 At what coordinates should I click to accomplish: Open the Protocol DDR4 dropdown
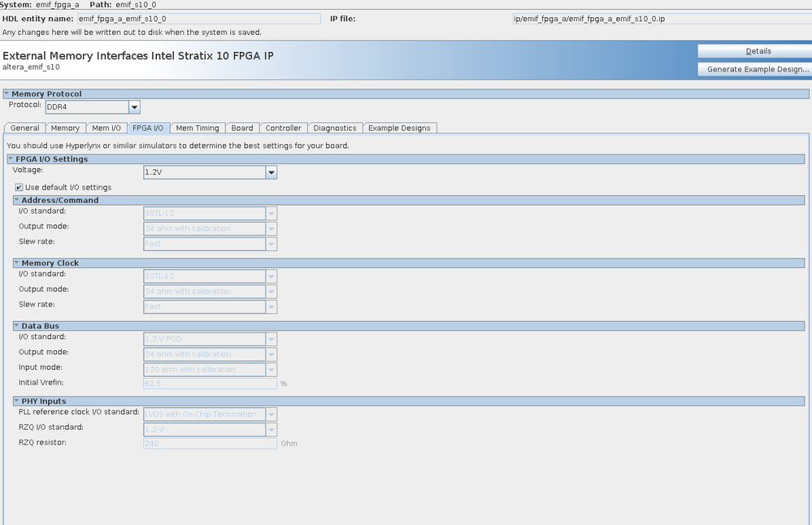tap(93, 107)
